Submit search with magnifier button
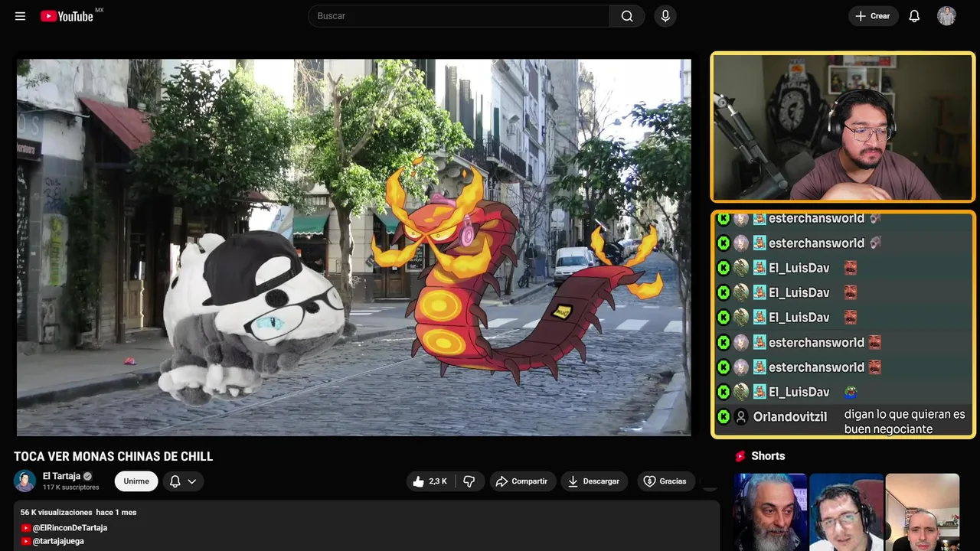 point(627,16)
